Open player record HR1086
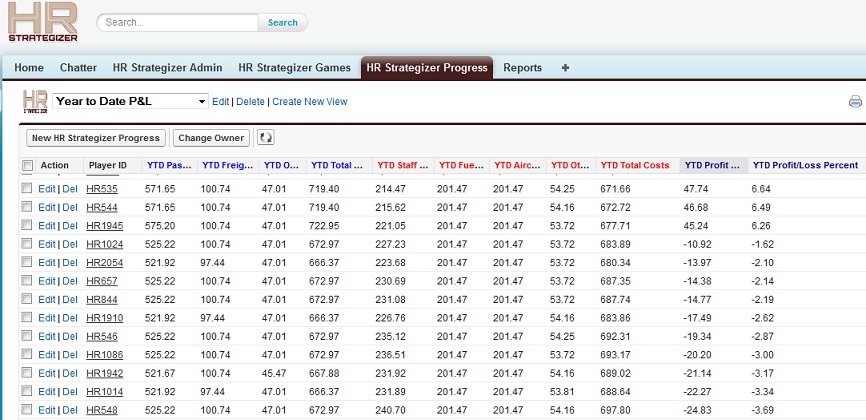 (104, 355)
